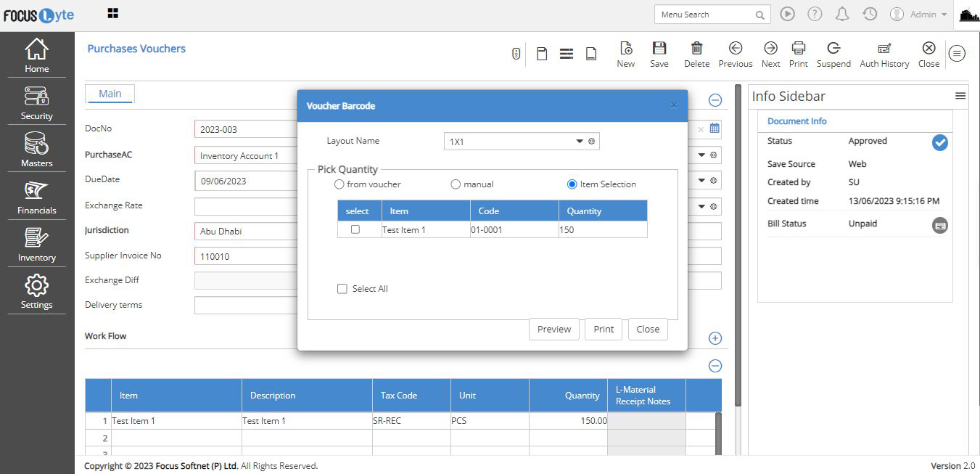Screen dimensions: 980x474
Task: Click the DueDate field 09/06/2023
Action: (246, 181)
